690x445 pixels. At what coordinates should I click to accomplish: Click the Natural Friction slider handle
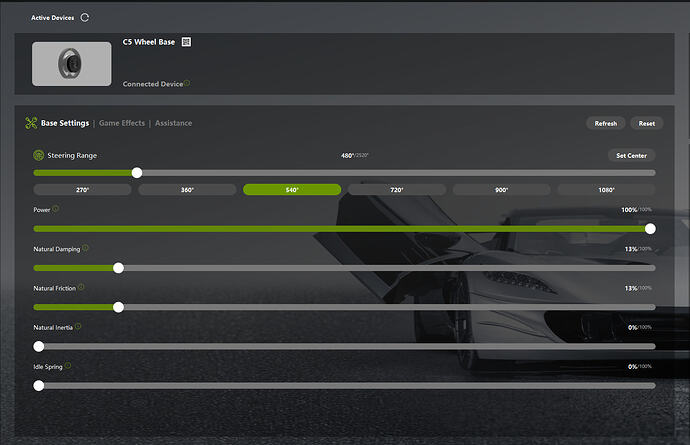point(118,307)
